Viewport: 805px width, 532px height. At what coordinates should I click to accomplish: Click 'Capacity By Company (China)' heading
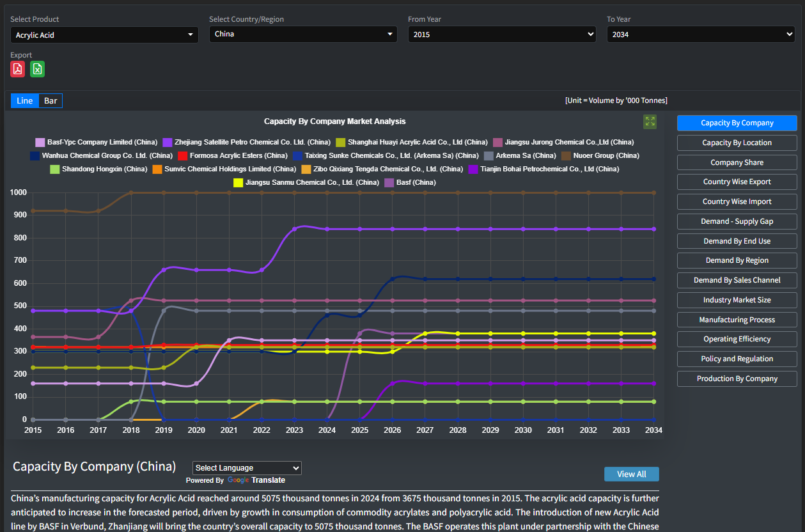pos(95,466)
